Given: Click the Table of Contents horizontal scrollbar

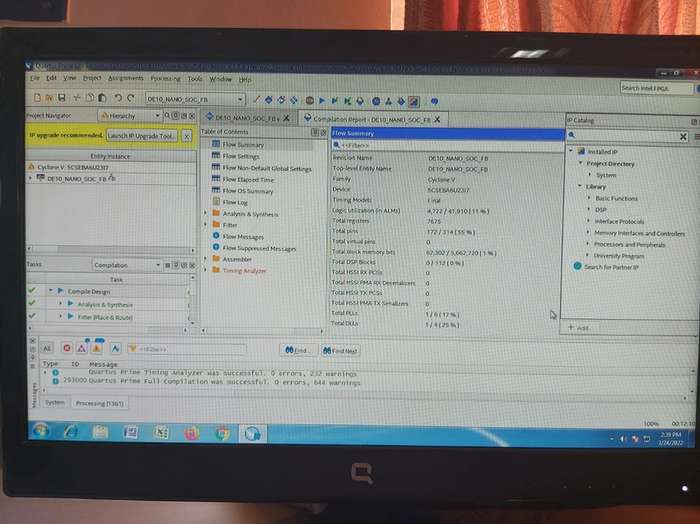Looking at the screenshot, I should pyautogui.click(x=262, y=331).
